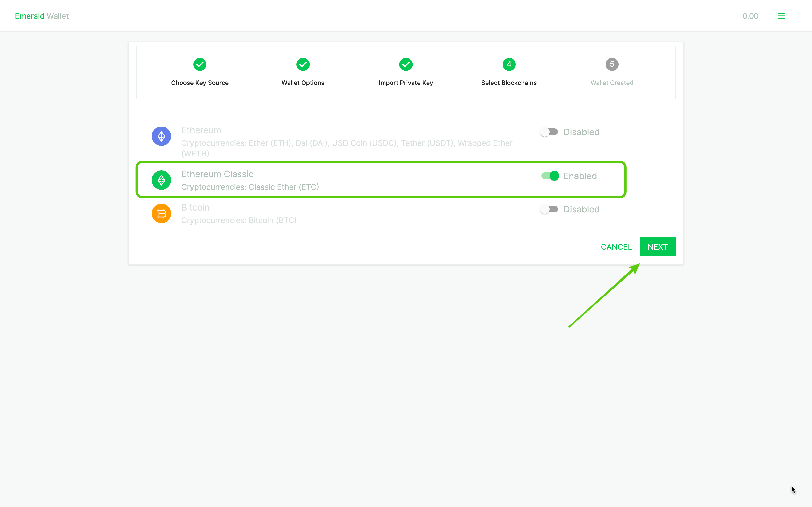Image resolution: width=812 pixels, height=507 pixels.
Task: Expand the Ethereum Classic cryptocurrencies details
Action: click(250, 187)
